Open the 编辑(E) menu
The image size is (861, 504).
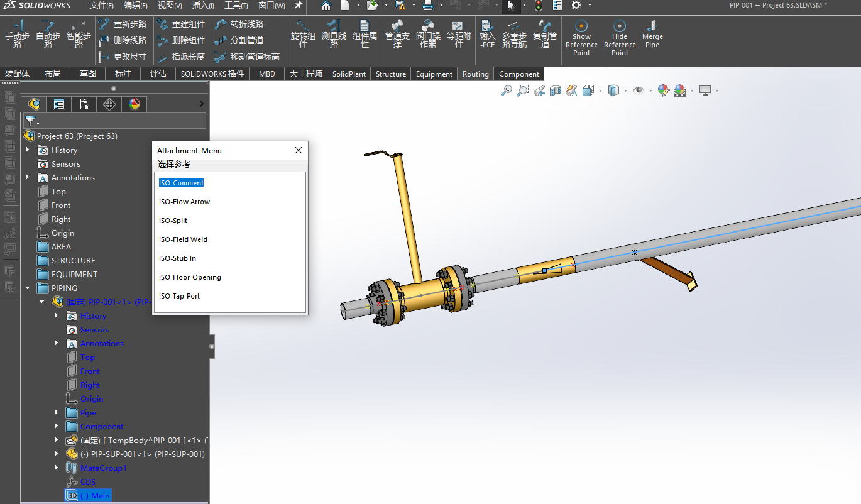tap(136, 6)
